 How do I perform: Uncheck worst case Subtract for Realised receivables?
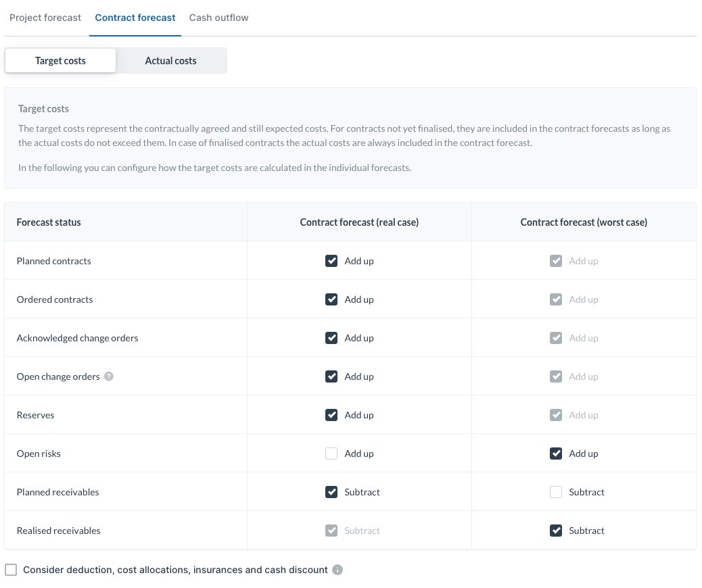(x=556, y=531)
